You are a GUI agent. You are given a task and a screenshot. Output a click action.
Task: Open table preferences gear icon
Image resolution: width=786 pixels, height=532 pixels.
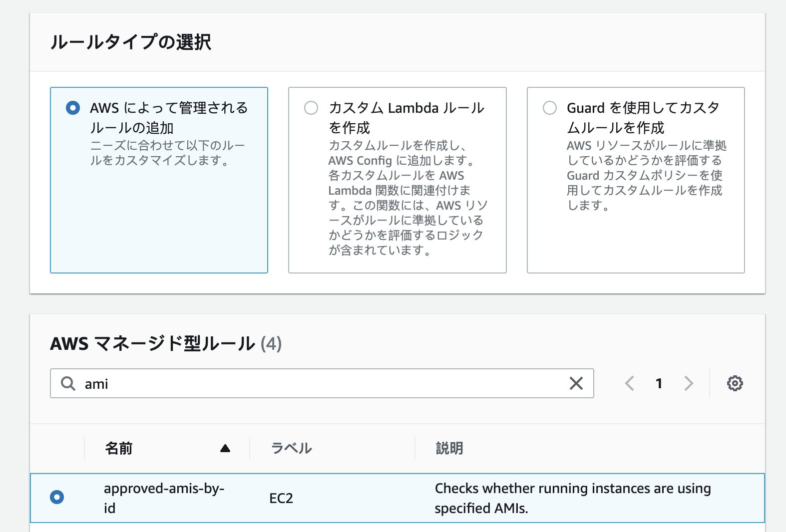point(735,383)
